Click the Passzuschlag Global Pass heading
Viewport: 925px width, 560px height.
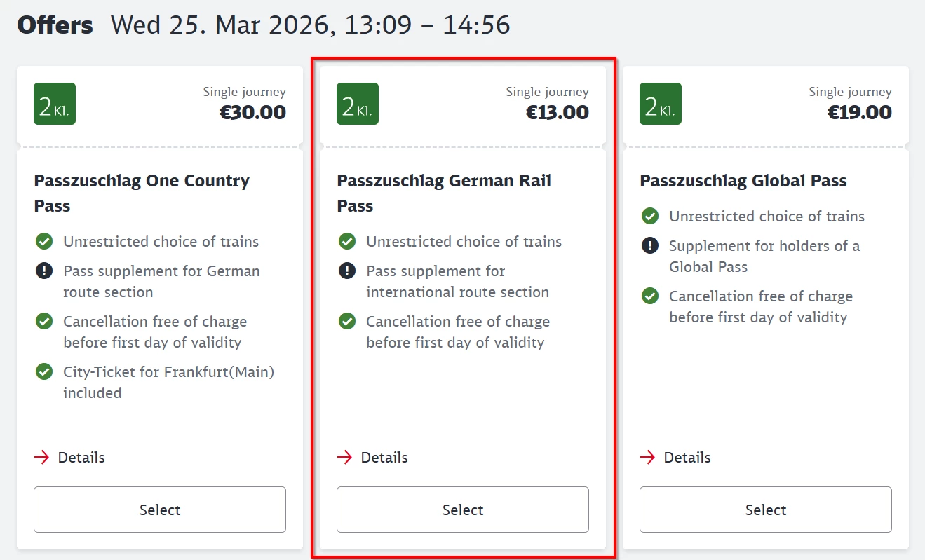click(x=743, y=181)
